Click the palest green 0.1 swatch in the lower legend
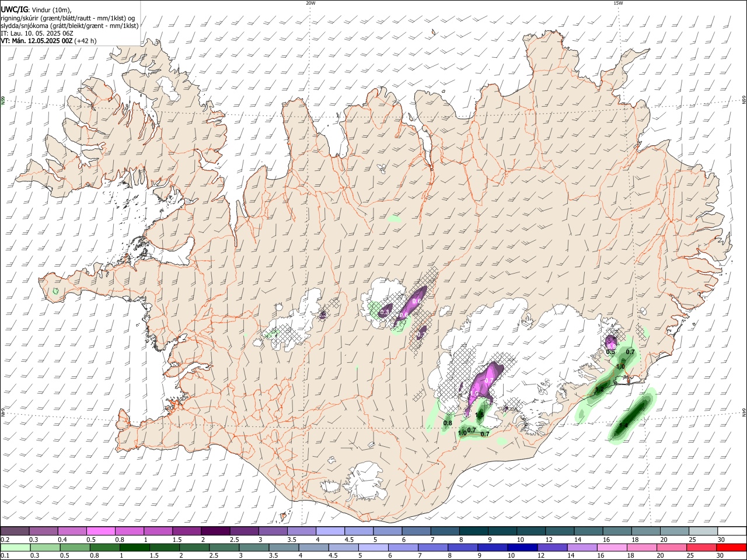747x560 pixels. [x=15, y=547]
